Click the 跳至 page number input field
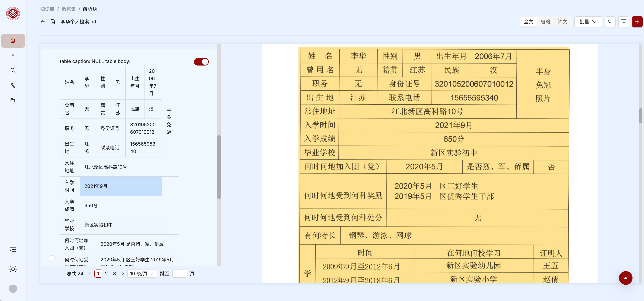 pyautogui.click(x=180, y=273)
